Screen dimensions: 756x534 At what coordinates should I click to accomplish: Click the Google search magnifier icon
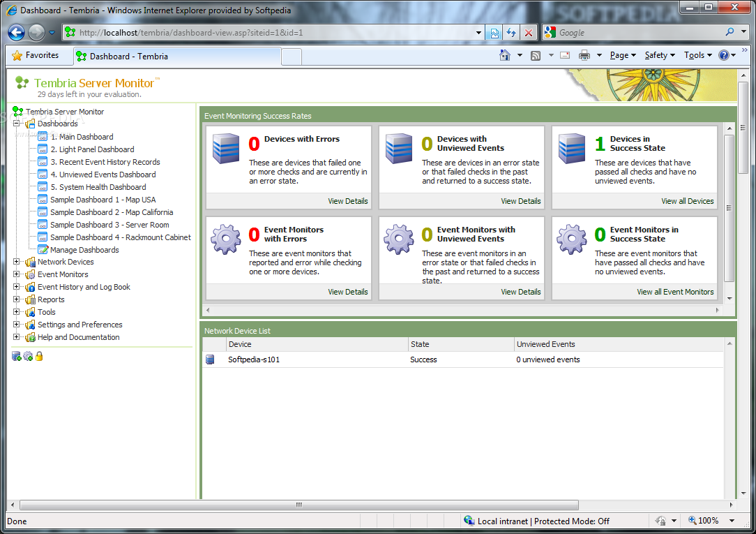click(729, 32)
